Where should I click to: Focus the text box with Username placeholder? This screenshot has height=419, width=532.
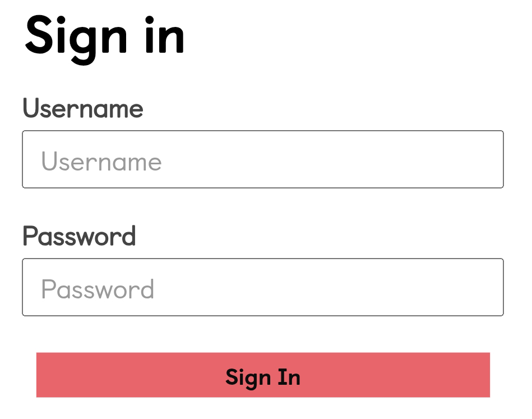coord(262,159)
